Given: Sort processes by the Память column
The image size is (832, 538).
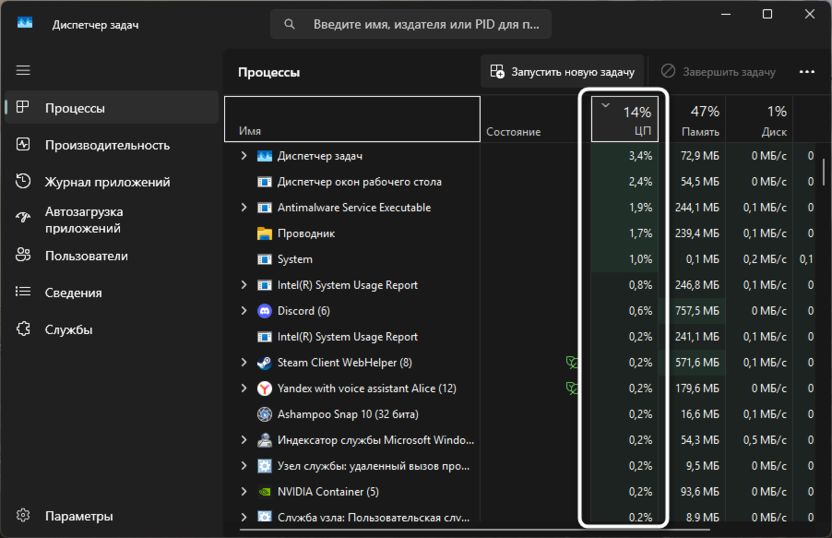Looking at the screenshot, I should pyautogui.click(x=699, y=119).
